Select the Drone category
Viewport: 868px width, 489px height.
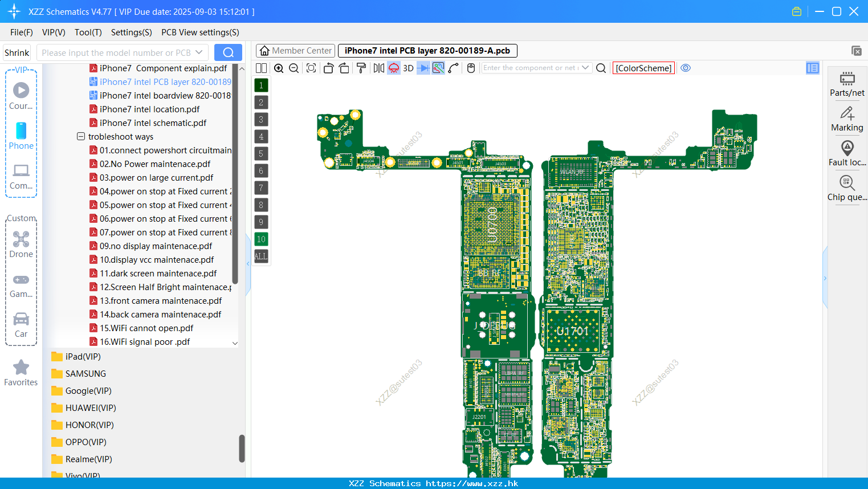point(21,244)
